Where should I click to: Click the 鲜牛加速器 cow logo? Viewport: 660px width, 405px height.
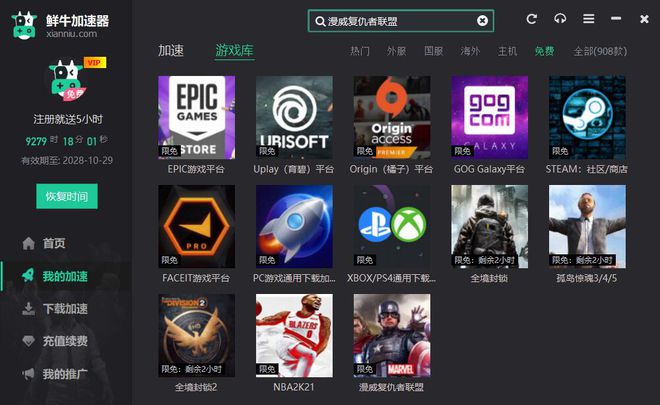[24, 26]
